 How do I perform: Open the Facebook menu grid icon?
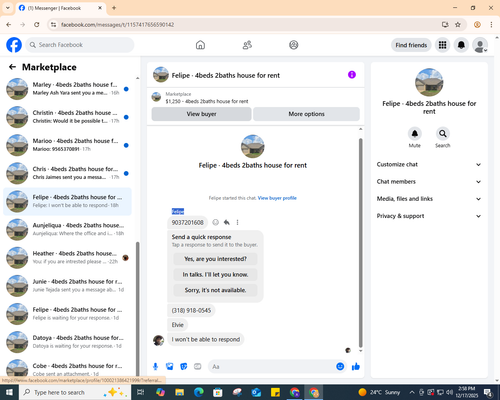442,45
